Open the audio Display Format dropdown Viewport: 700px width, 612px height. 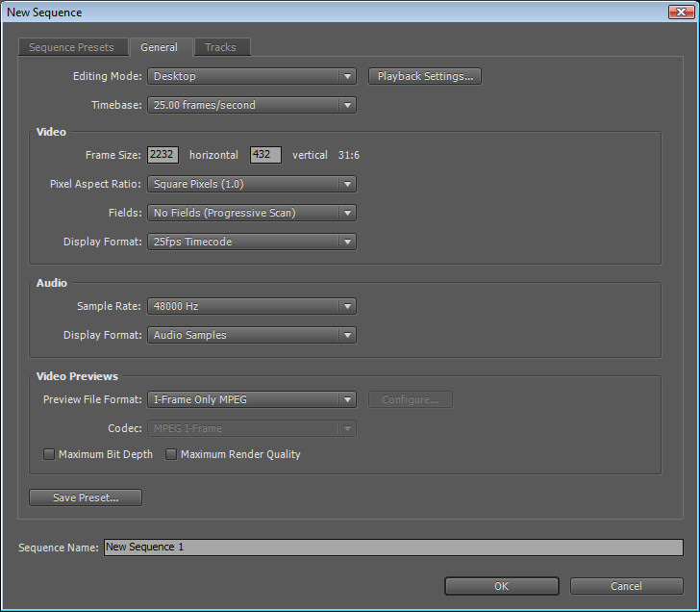[251, 335]
